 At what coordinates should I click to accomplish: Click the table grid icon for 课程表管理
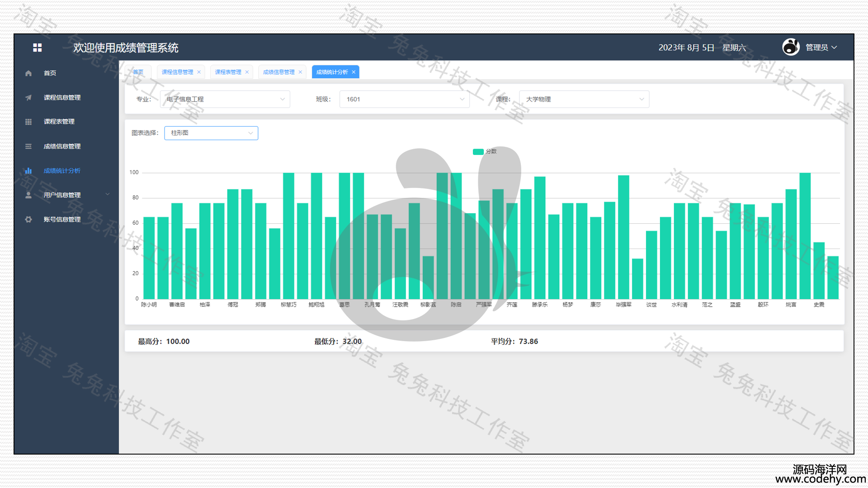coord(28,122)
